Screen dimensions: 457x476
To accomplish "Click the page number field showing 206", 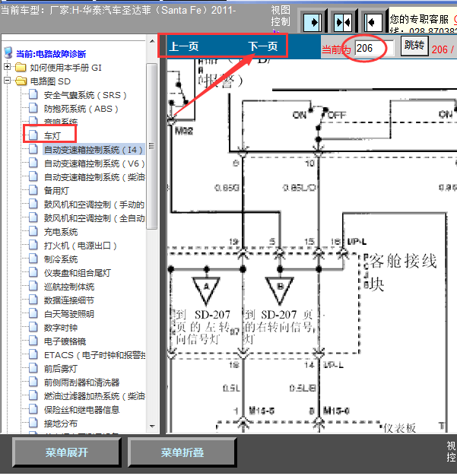I will 374,48.
